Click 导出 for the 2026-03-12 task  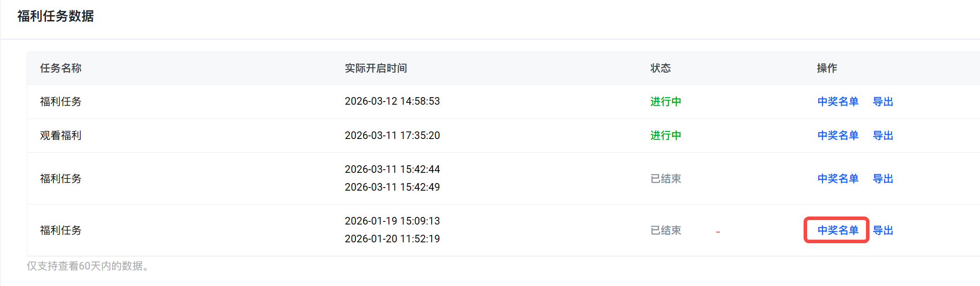click(x=883, y=102)
